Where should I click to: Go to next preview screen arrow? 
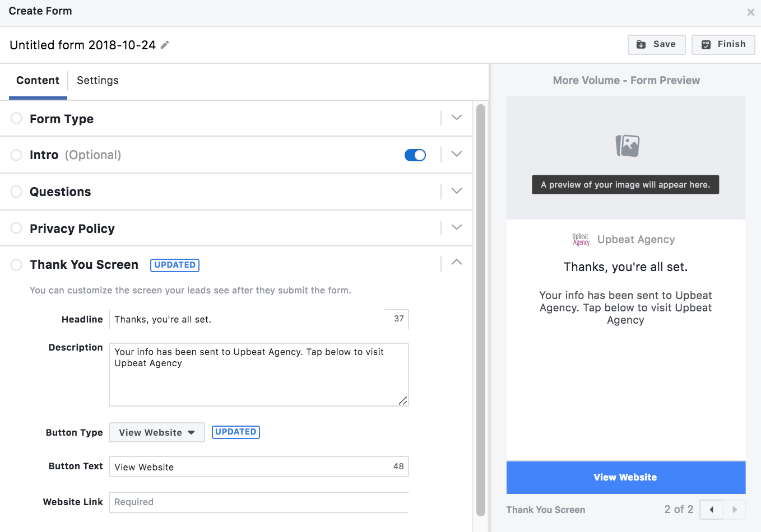tap(735, 510)
